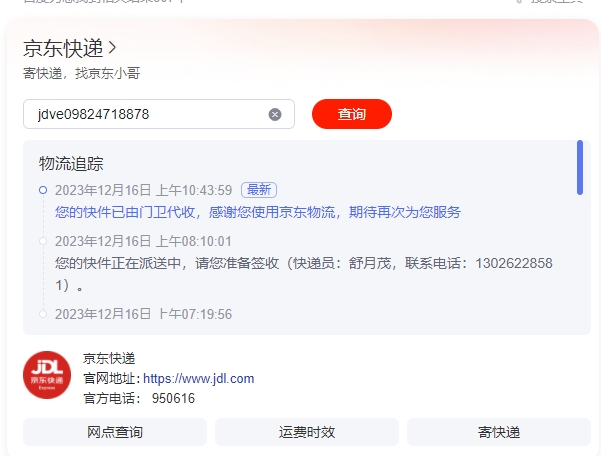Click the blue scrollbar in the tracking panel
Screen dimensions: 601x456
pyautogui.click(x=580, y=167)
